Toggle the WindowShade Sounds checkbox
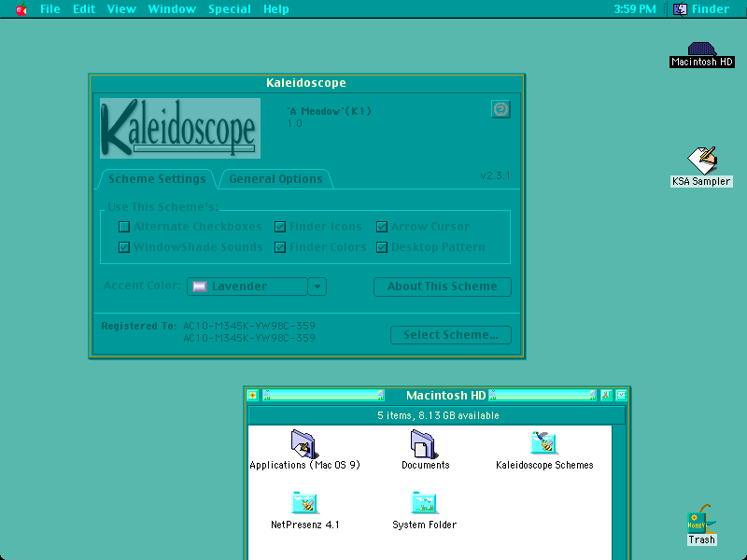Viewport: 747px width, 560px height. 124,247
